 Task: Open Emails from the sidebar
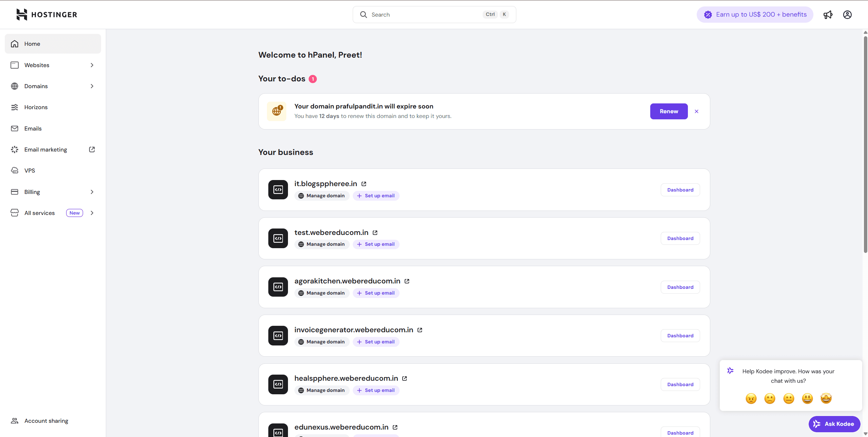coord(33,128)
